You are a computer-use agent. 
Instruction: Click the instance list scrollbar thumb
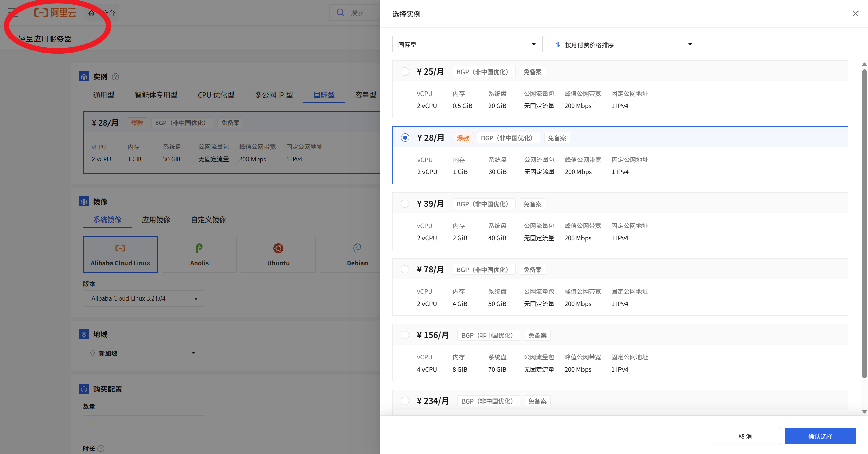(864, 224)
